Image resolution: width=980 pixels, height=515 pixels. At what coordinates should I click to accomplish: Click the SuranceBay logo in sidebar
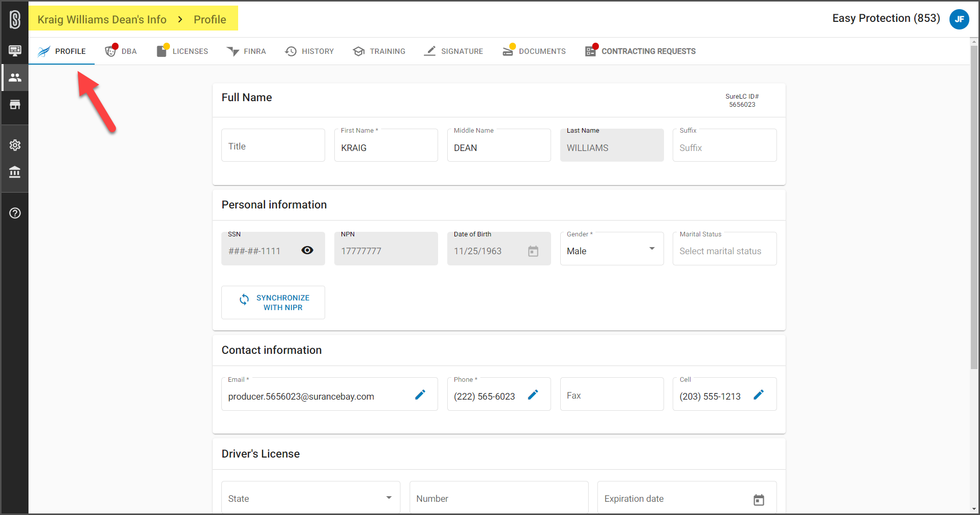tap(15, 19)
